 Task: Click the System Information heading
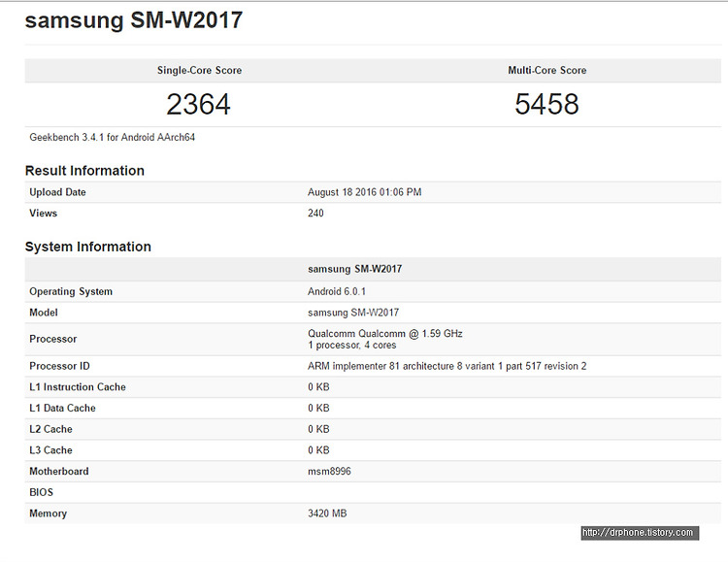88,247
